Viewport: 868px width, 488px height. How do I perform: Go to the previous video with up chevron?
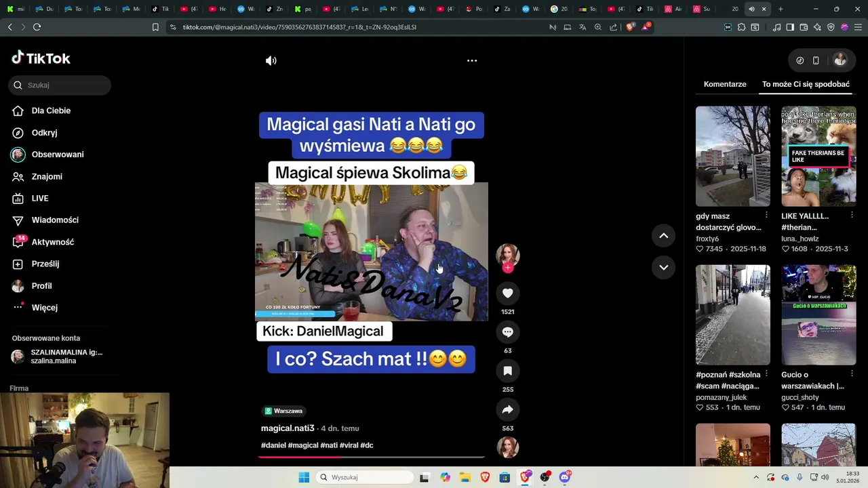[x=664, y=236]
